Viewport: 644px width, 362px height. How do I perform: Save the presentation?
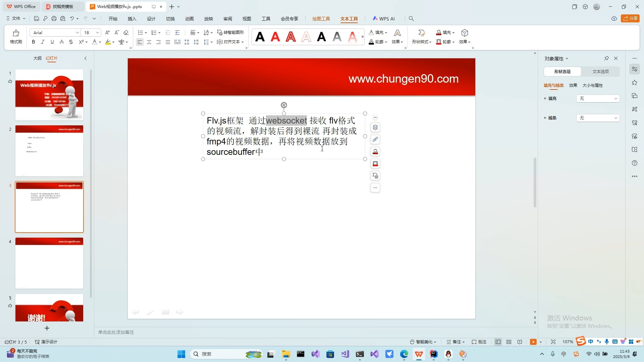point(37,18)
